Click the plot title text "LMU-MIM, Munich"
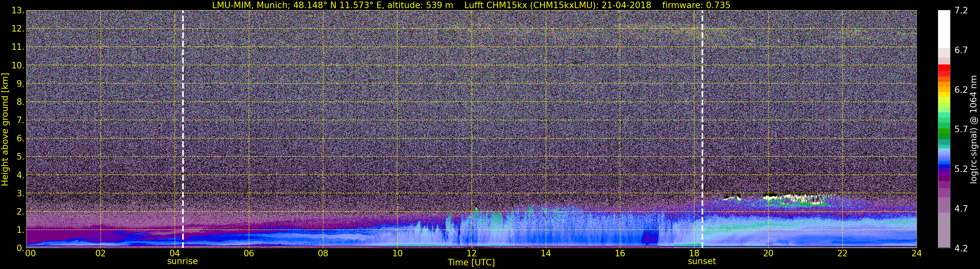 [251, 5]
